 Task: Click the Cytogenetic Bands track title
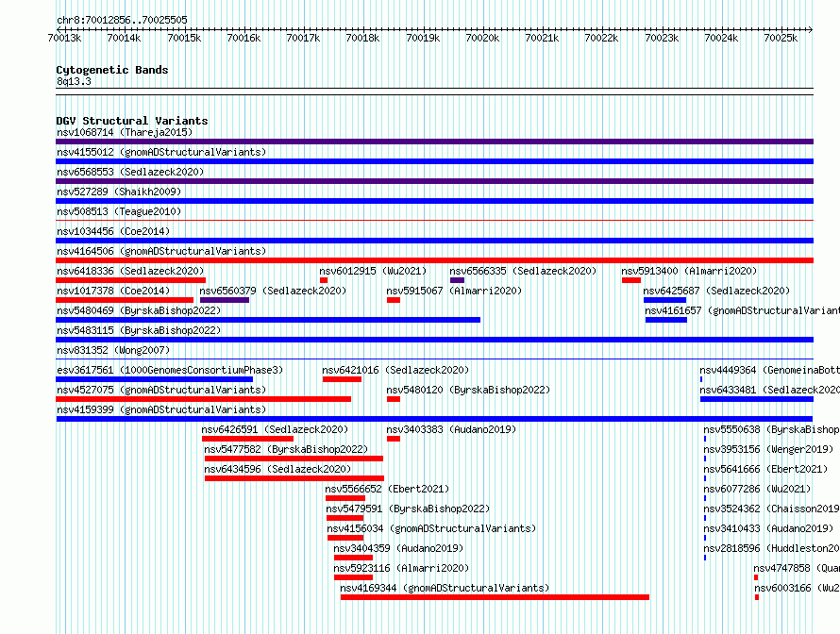(112, 70)
